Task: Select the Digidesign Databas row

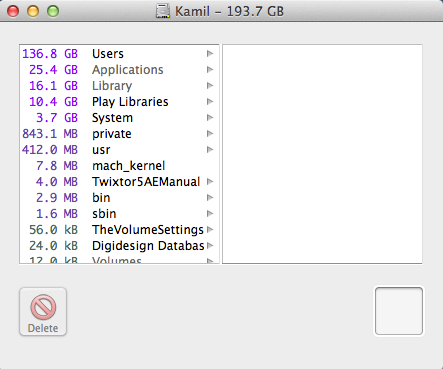Action: click(x=119, y=246)
